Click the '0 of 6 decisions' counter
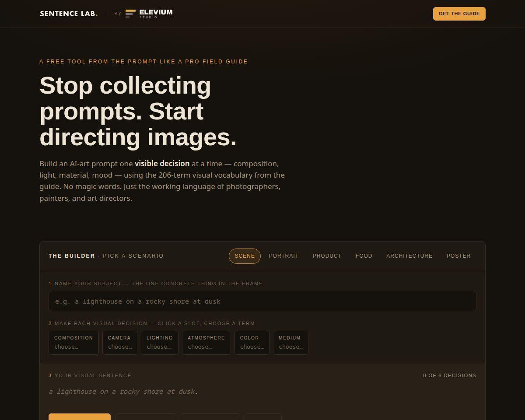 click(449, 375)
